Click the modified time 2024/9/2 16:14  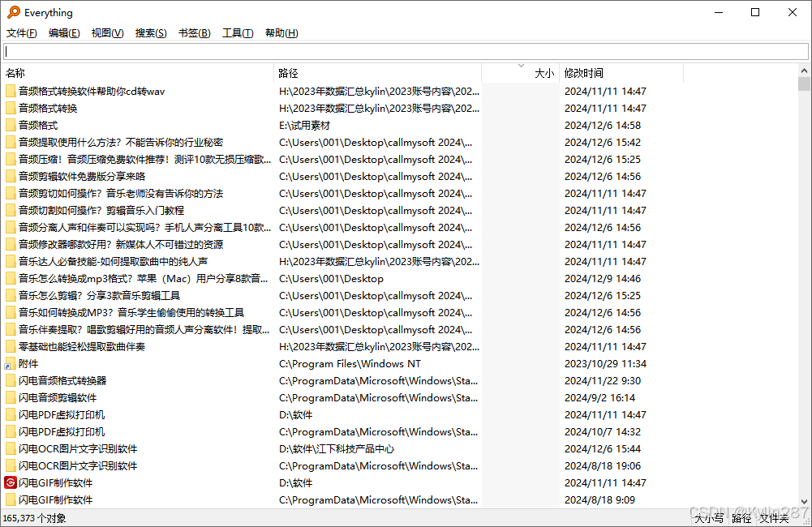[x=599, y=398]
